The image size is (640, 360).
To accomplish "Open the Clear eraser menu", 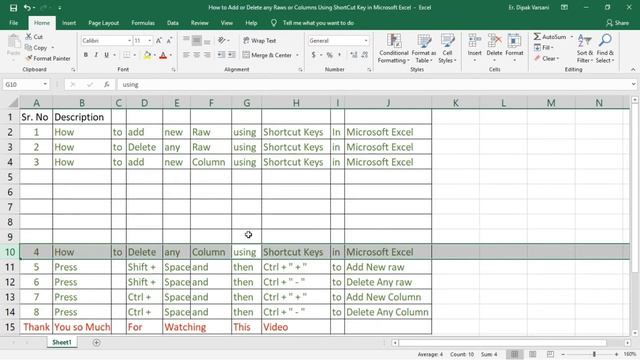I will click(546, 58).
